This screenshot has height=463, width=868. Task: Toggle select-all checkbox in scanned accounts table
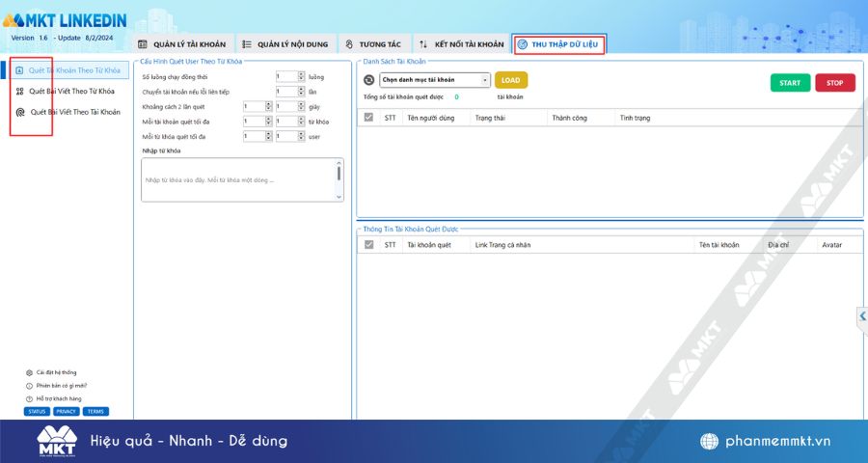pos(368,244)
